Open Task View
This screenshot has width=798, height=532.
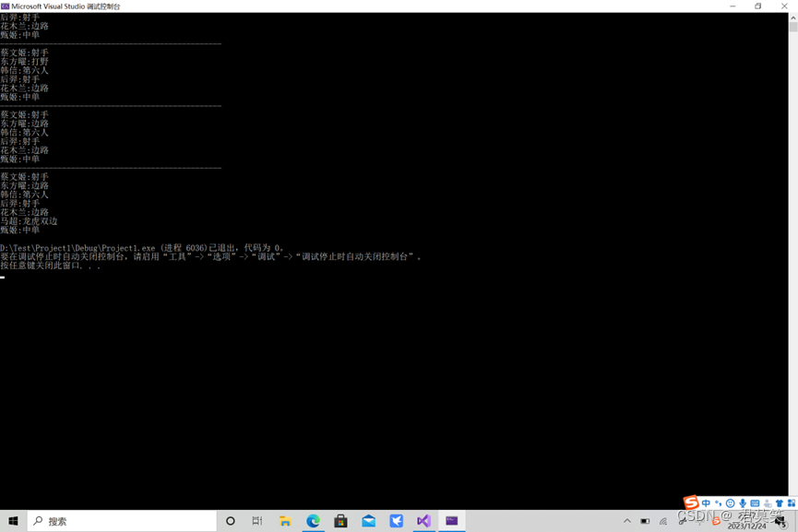pyautogui.click(x=256, y=521)
